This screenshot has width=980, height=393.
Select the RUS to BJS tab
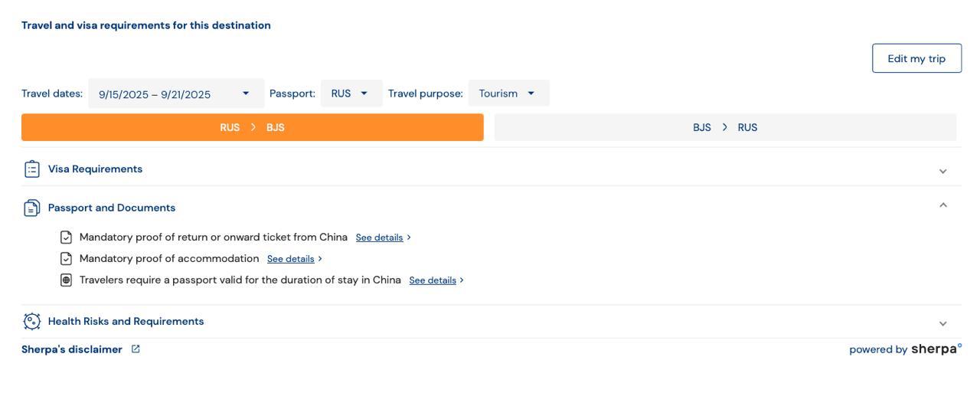click(253, 127)
